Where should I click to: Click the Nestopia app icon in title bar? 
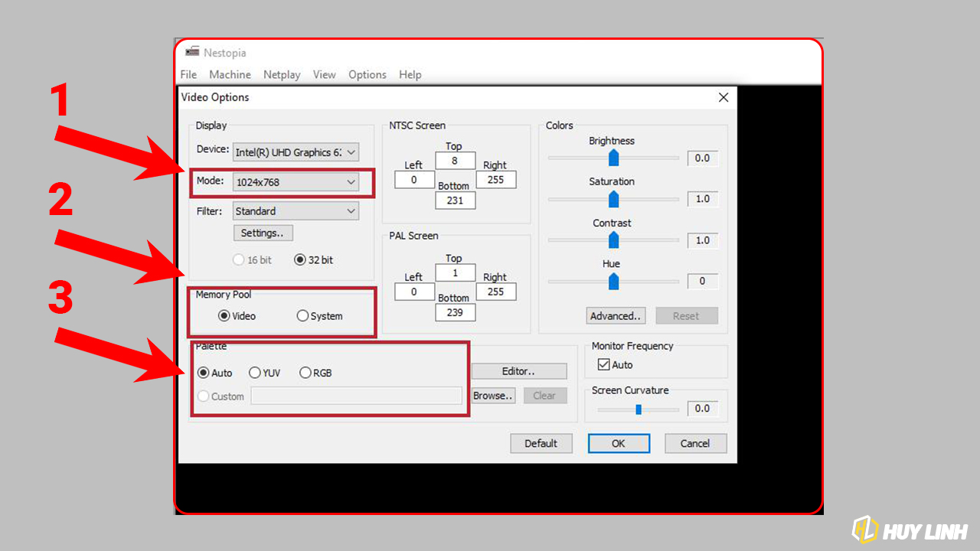tap(192, 52)
